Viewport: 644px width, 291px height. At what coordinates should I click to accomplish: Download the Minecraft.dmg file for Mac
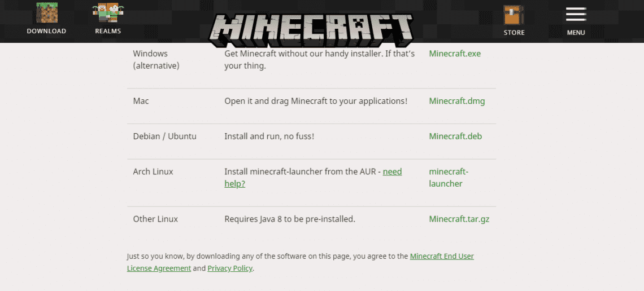(456, 101)
